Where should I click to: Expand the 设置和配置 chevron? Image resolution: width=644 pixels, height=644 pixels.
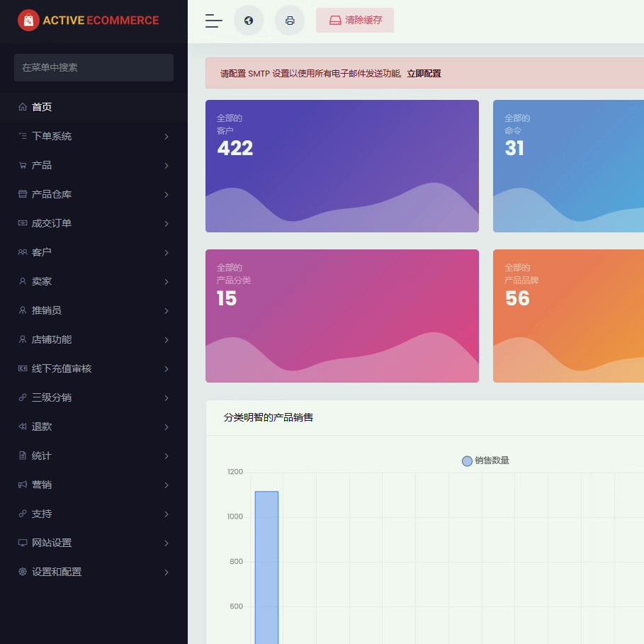[x=166, y=572]
